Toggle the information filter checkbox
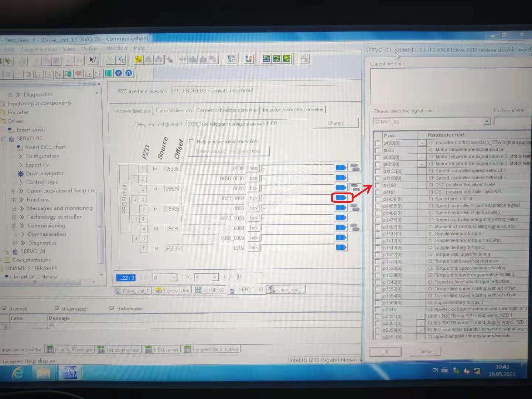 pos(112,308)
